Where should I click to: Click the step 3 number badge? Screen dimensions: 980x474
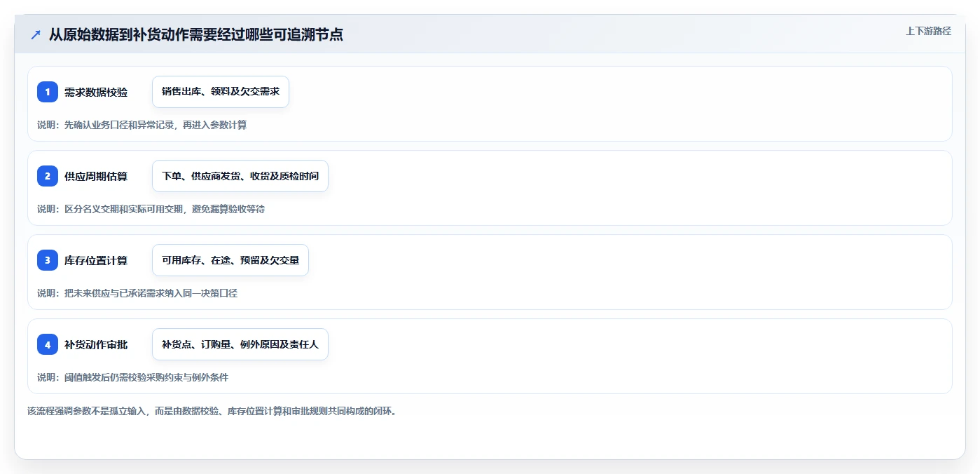(48, 260)
